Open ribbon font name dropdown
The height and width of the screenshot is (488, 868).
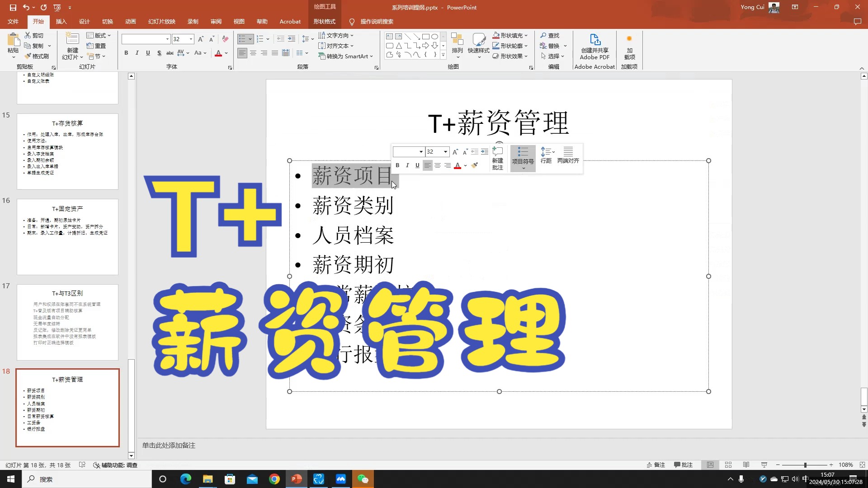167,39
